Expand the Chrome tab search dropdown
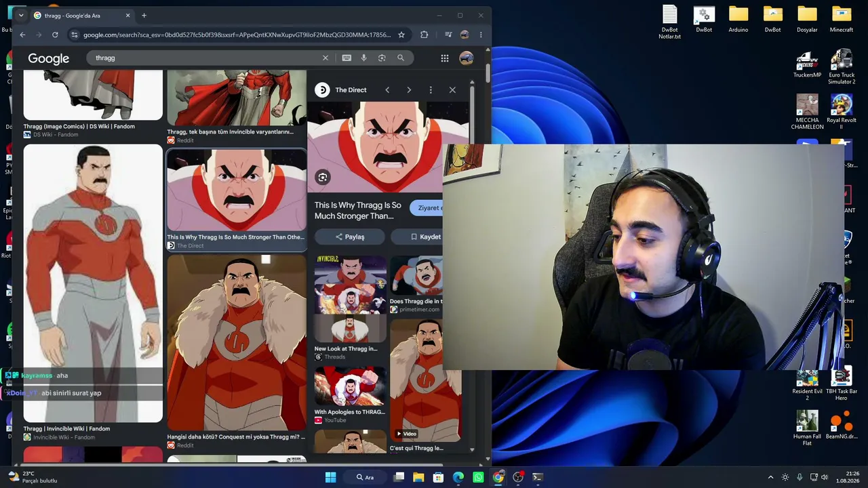This screenshot has height=488, width=868. pyautogui.click(x=21, y=16)
